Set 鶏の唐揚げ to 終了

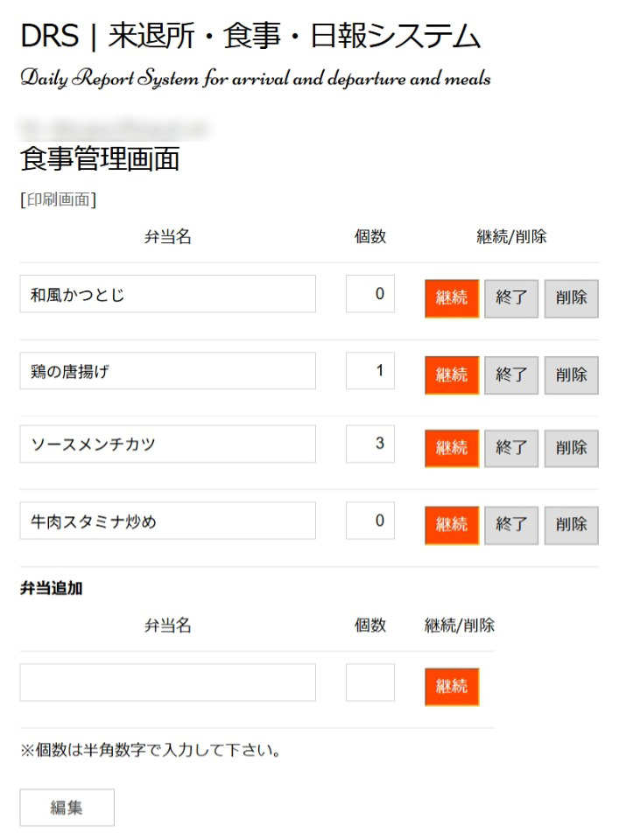(x=511, y=375)
